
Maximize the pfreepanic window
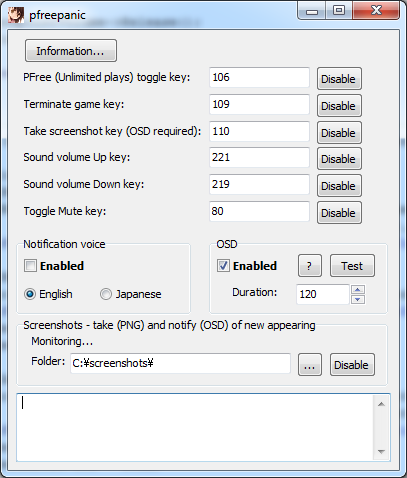(339, 11)
